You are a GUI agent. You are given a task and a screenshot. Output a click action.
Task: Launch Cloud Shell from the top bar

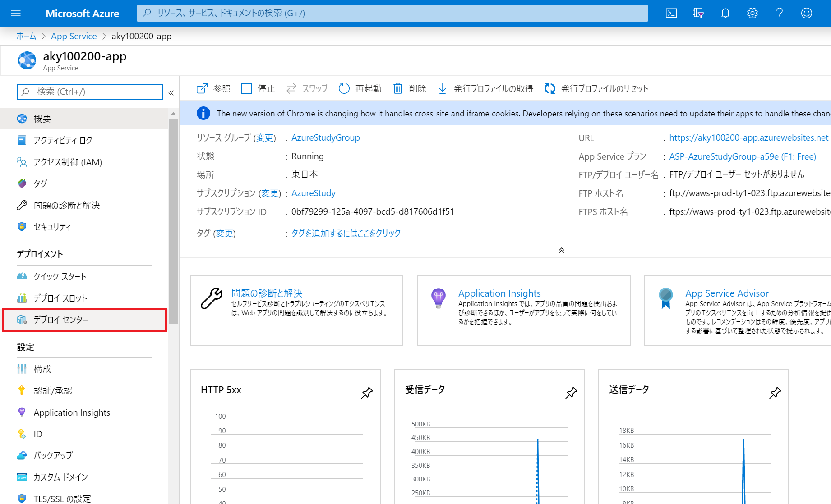tap(671, 13)
